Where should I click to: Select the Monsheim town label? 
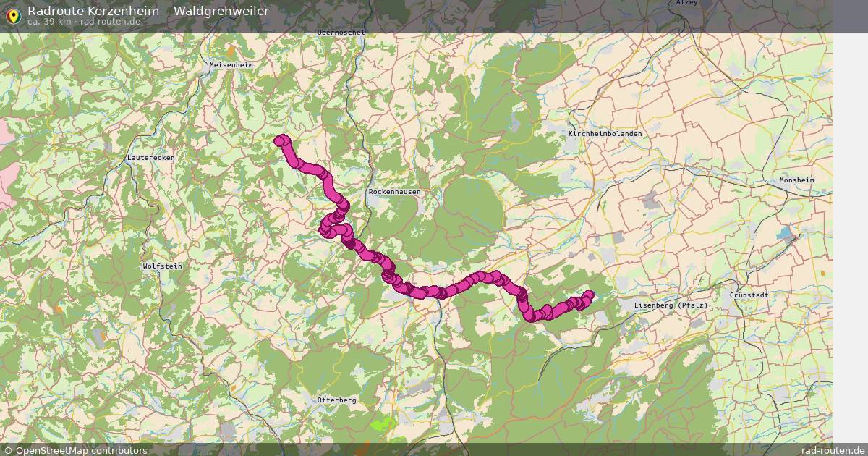797,180
